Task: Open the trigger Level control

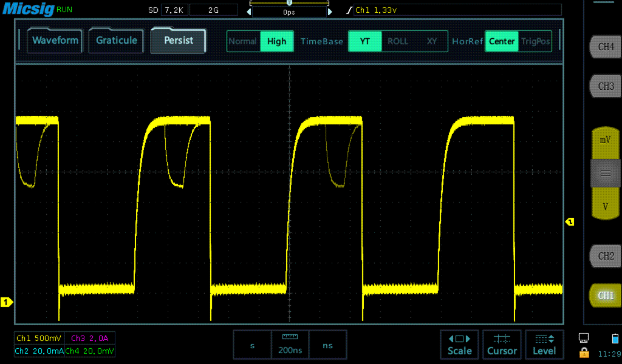Action: [x=544, y=345]
